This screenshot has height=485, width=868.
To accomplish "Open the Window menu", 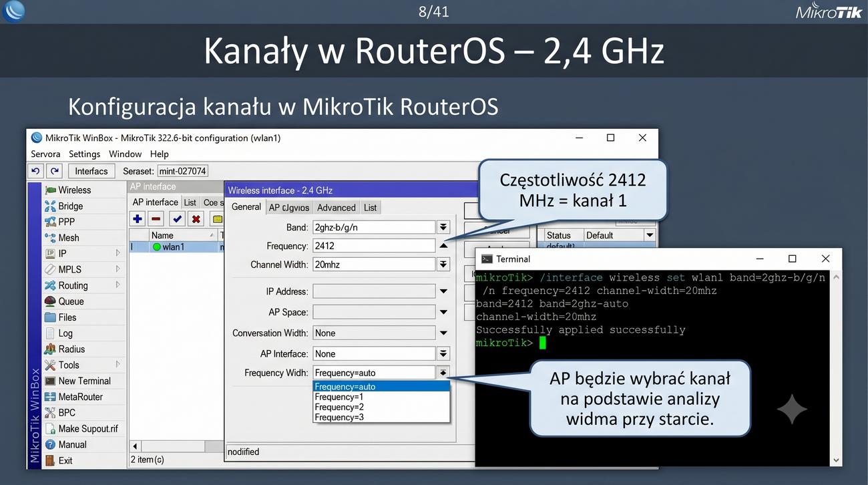I will (126, 154).
